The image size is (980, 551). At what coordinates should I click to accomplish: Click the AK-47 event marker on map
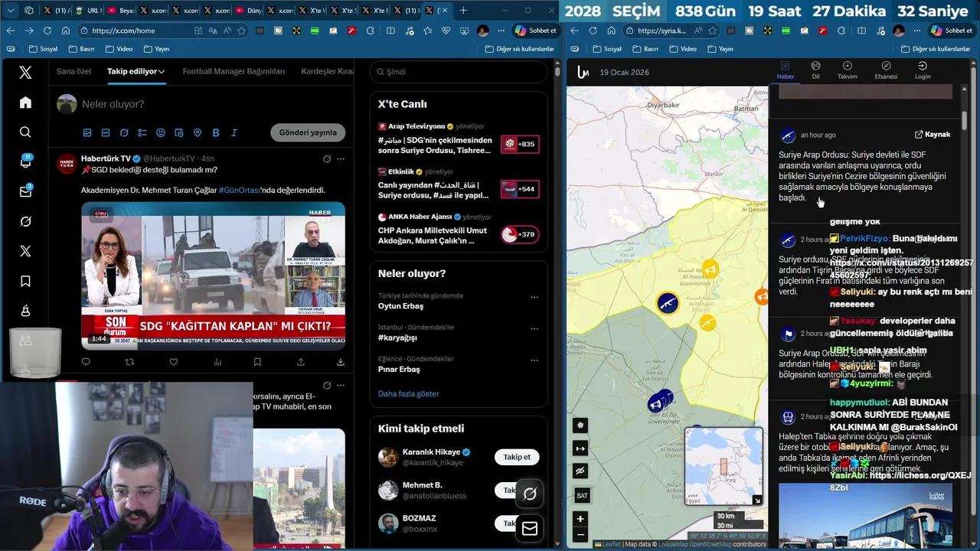point(668,303)
